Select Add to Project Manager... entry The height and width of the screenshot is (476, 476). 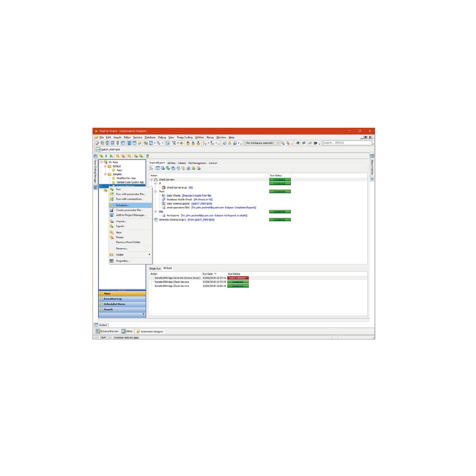[130, 215]
